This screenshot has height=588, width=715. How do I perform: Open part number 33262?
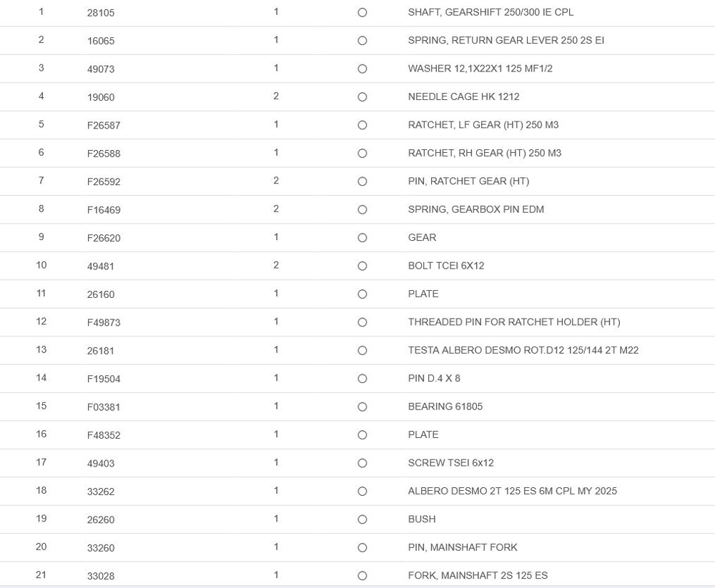(x=101, y=492)
